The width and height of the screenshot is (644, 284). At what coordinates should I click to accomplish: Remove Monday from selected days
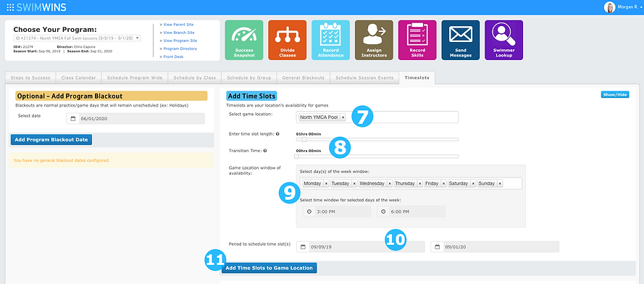tap(326, 184)
